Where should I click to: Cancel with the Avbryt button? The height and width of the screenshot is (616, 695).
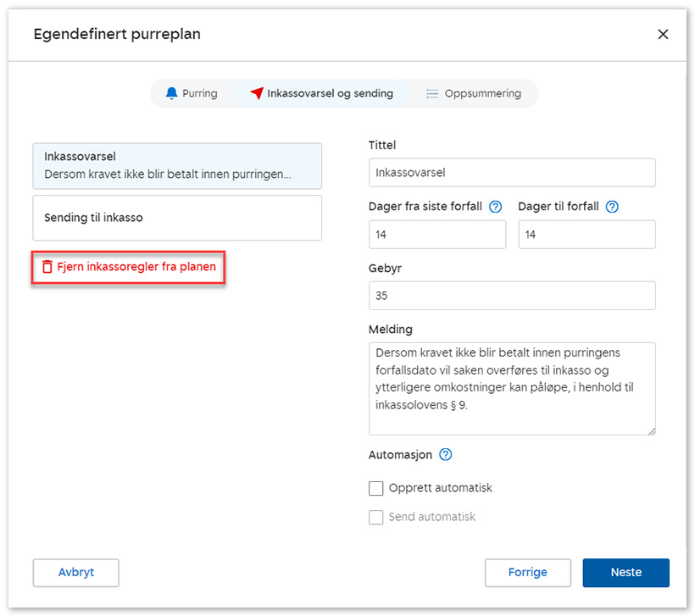click(76, 573)
